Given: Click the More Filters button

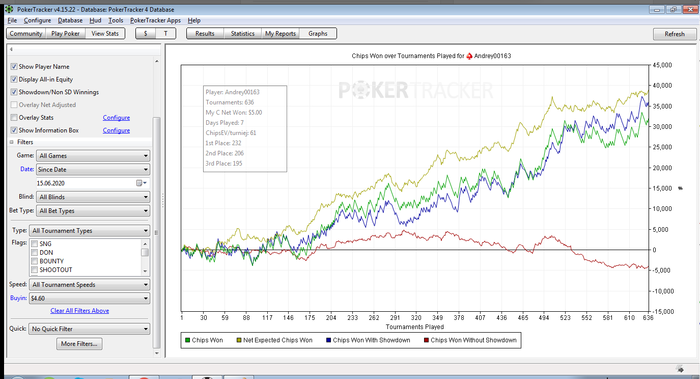Looking at the screenshot, I should click(x=79, y=344).
